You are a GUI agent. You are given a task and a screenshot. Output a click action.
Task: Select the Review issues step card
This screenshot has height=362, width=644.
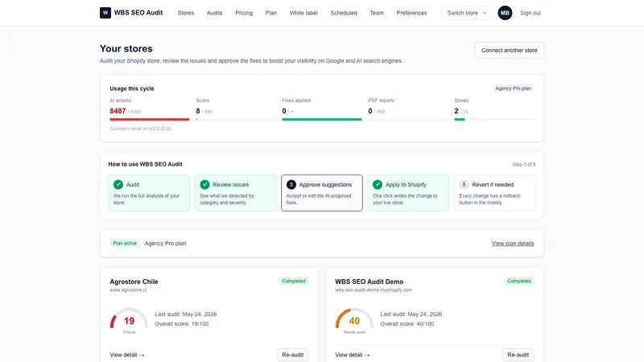(236, 193)
